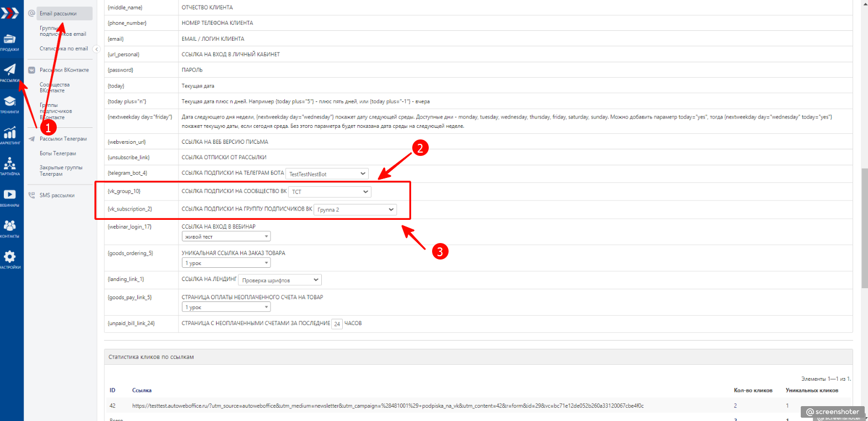This screenshot has height=421, width=868.
Task: Collapse the submenu with the chevron arrow
Action: (96, 49)
